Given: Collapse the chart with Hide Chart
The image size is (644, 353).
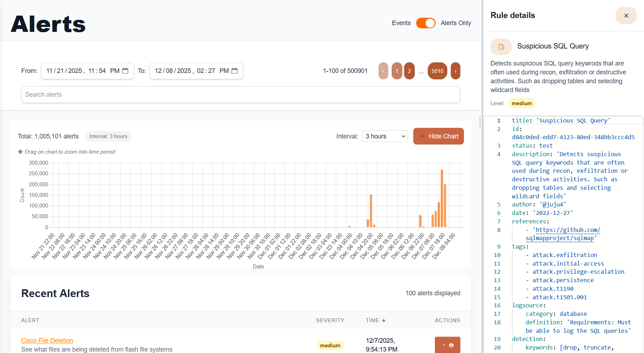Looking at the screenshot, I should click(438, 136).
